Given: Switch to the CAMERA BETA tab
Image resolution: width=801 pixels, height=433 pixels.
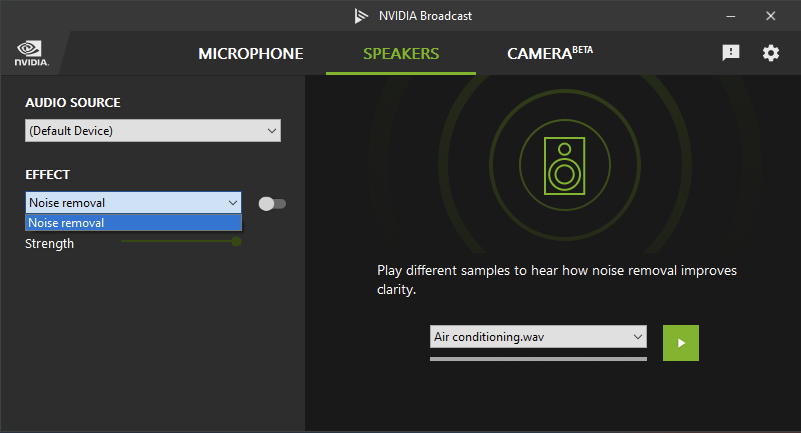Looking at the screenshot, I should coord(550,53).
